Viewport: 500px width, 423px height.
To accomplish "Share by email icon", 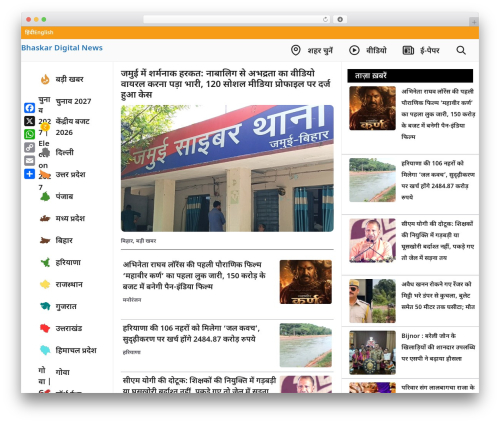I will click(x=29, y=160).
